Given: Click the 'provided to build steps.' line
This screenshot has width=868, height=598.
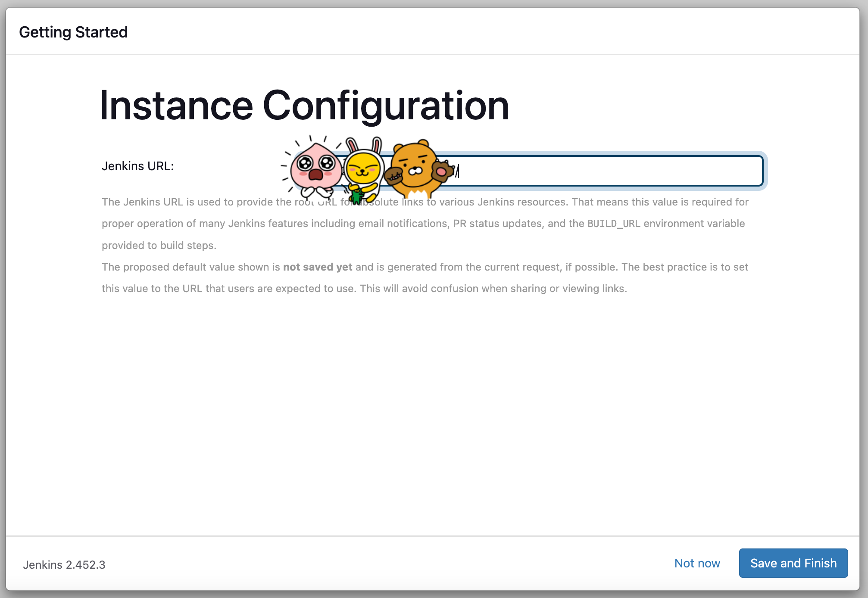Looking at the screenshot, I should click(x=159, y=246).
